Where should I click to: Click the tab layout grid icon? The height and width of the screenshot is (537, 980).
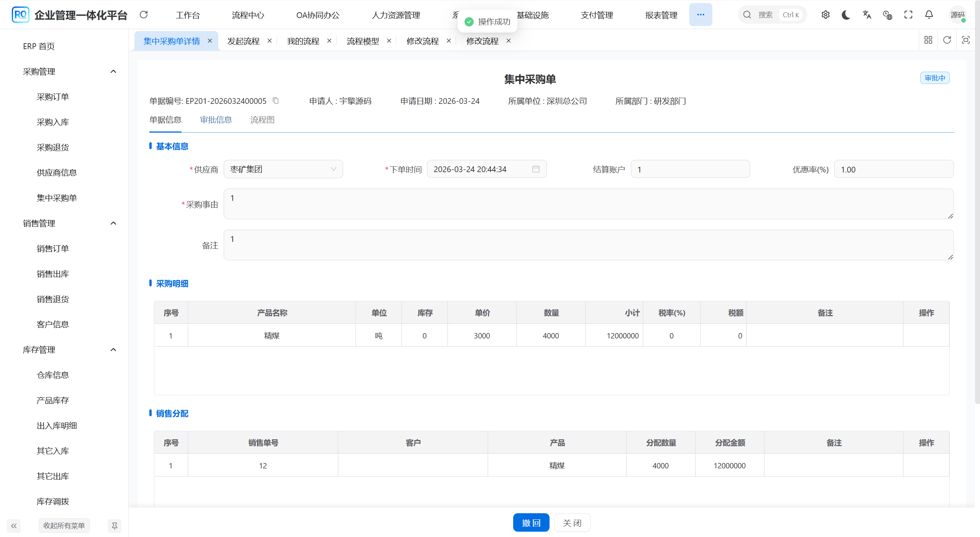[x=928, y=40]
